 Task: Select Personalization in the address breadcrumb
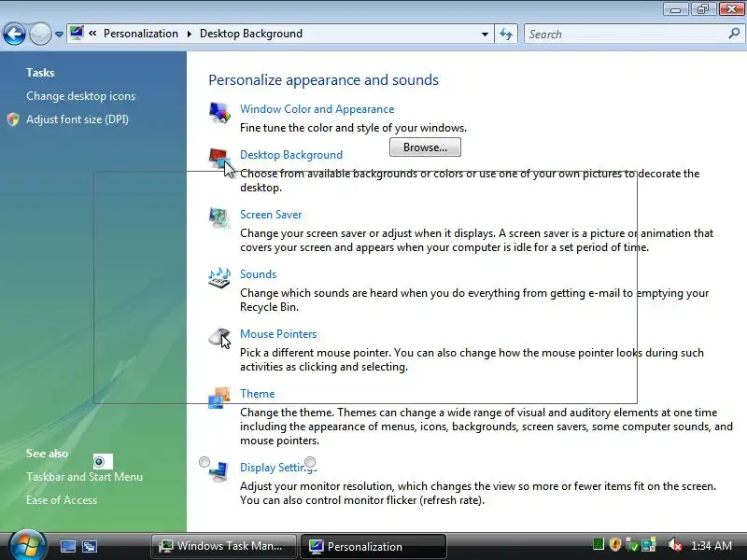click(141, 34)
